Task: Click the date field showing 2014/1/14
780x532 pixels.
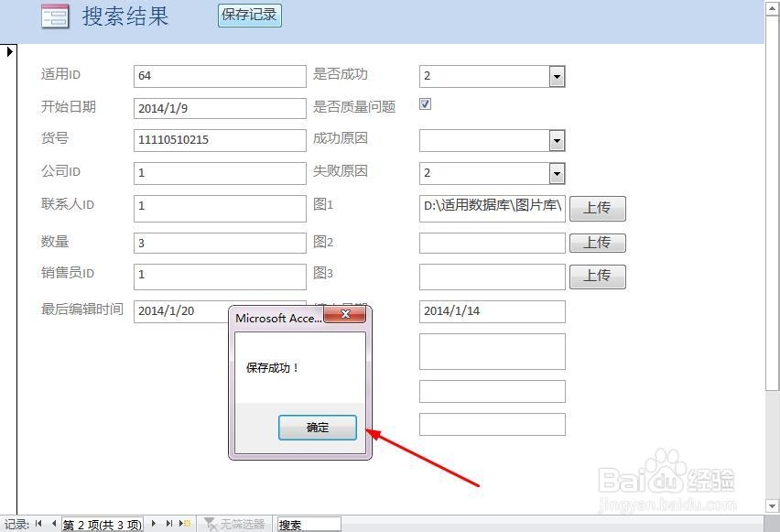Action: tap(493, 311)
